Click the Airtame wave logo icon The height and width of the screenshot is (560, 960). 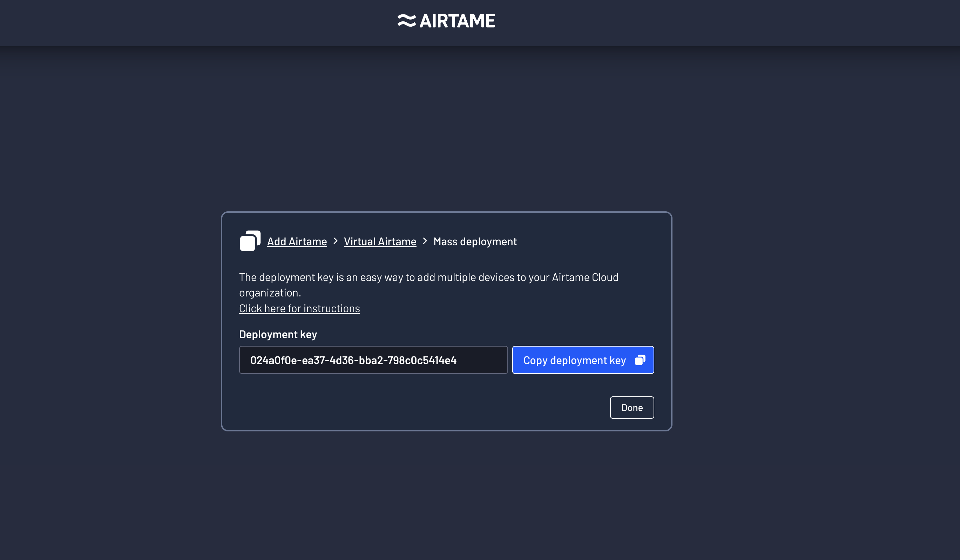407,20
